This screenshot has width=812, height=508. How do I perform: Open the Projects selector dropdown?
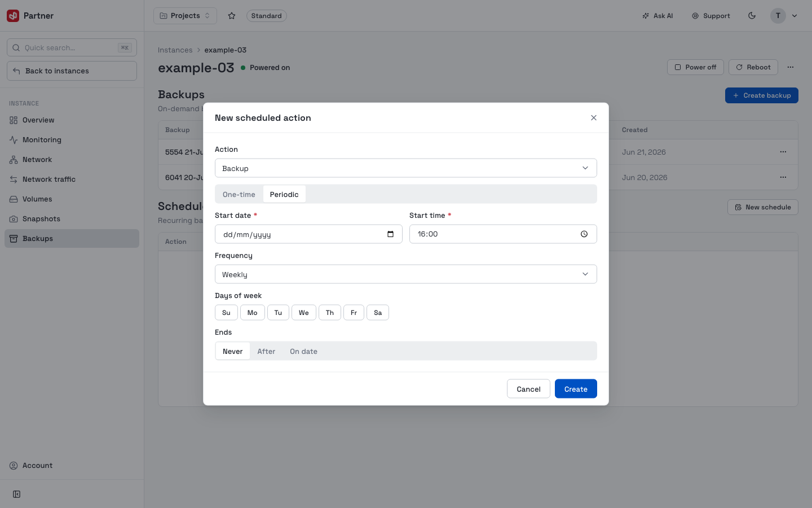[x=185, y=16]
